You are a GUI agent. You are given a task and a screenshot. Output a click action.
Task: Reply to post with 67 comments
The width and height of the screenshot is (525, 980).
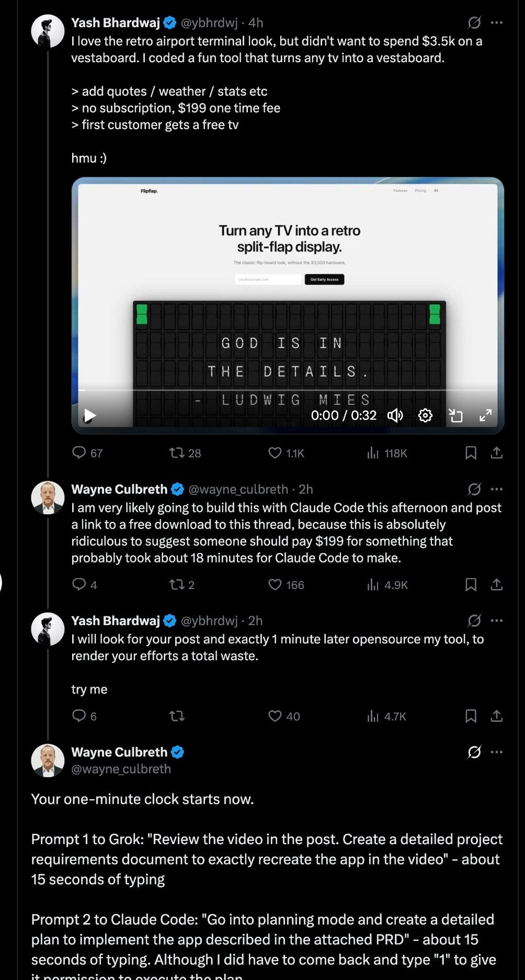[79, 453]
